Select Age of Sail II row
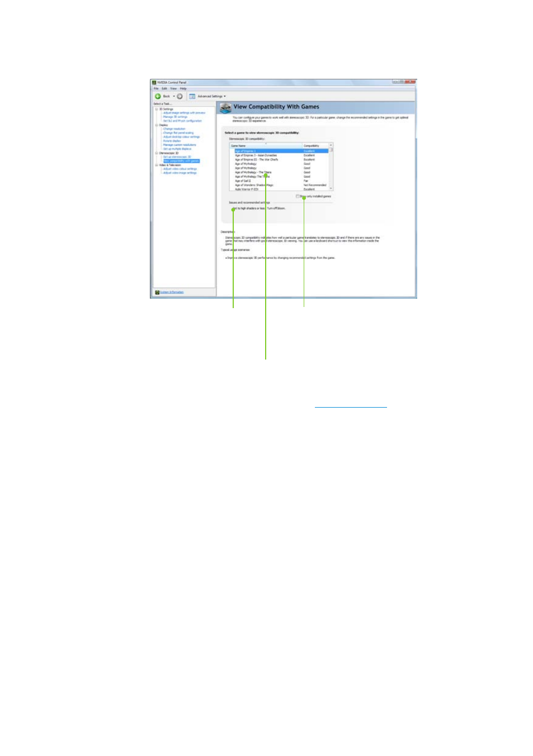This screenshot has width=533, height=756. 281,181
